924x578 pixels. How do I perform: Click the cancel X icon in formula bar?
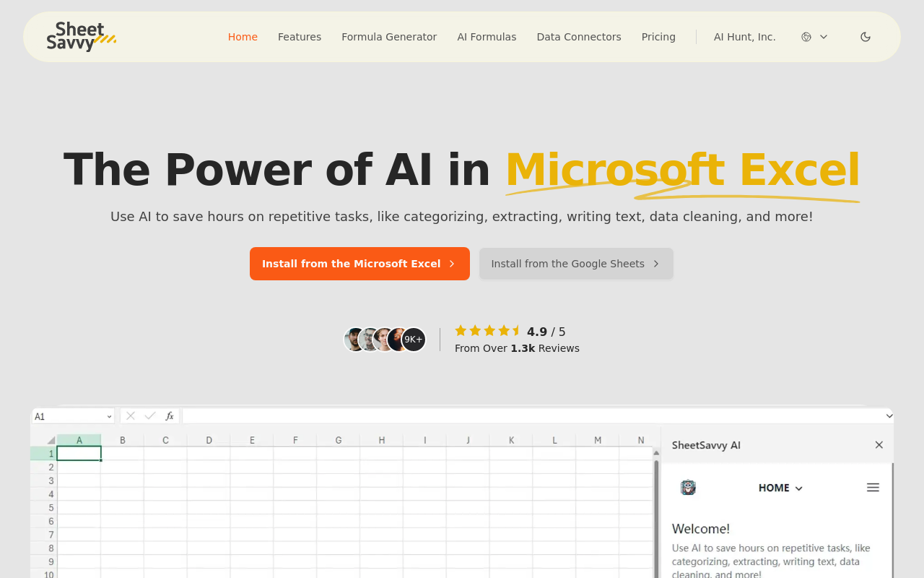click(131, 415)
